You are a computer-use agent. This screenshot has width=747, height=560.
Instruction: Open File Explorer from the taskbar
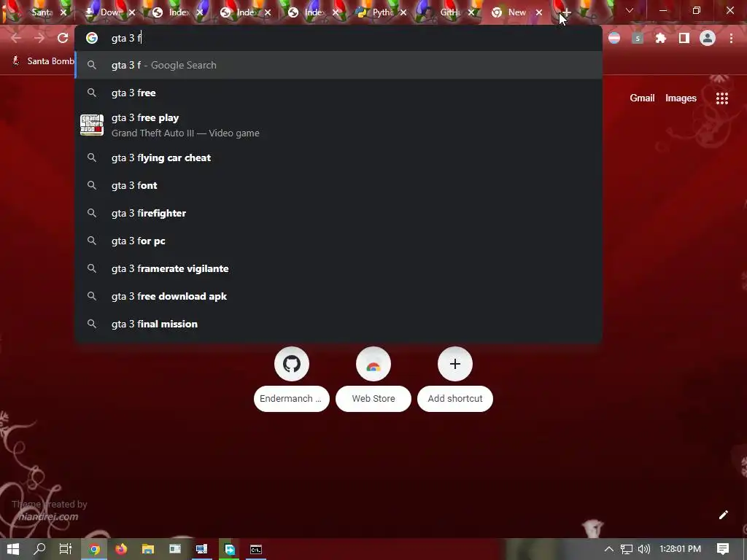pyautogui.click(x=148, y=549)
